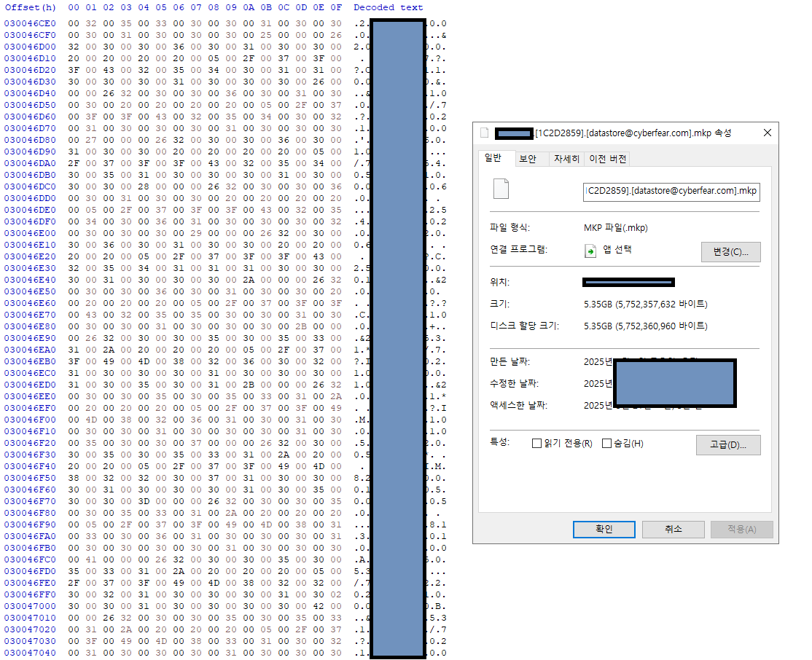This screenshot has width=812, height=660.
Task: Close the 속성 dialog with the X button
Action: [767, 133]
